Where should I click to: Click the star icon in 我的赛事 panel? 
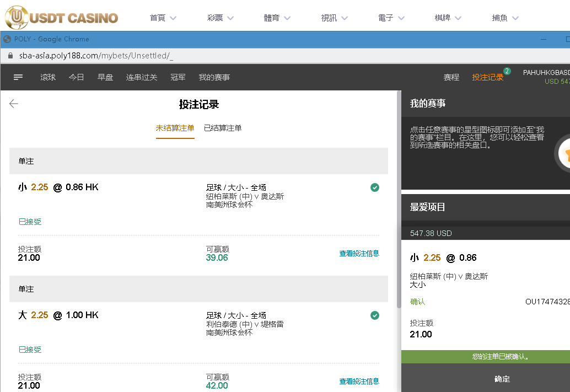point(566,155)
